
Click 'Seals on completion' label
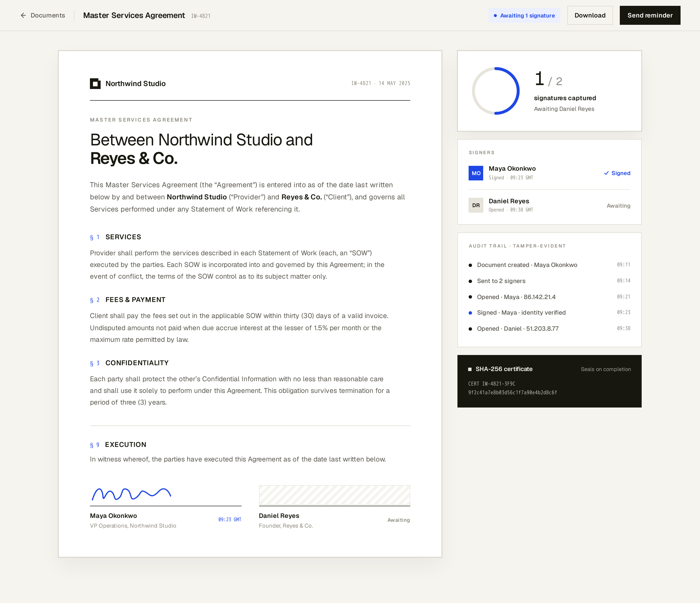(x=606, y=369)
